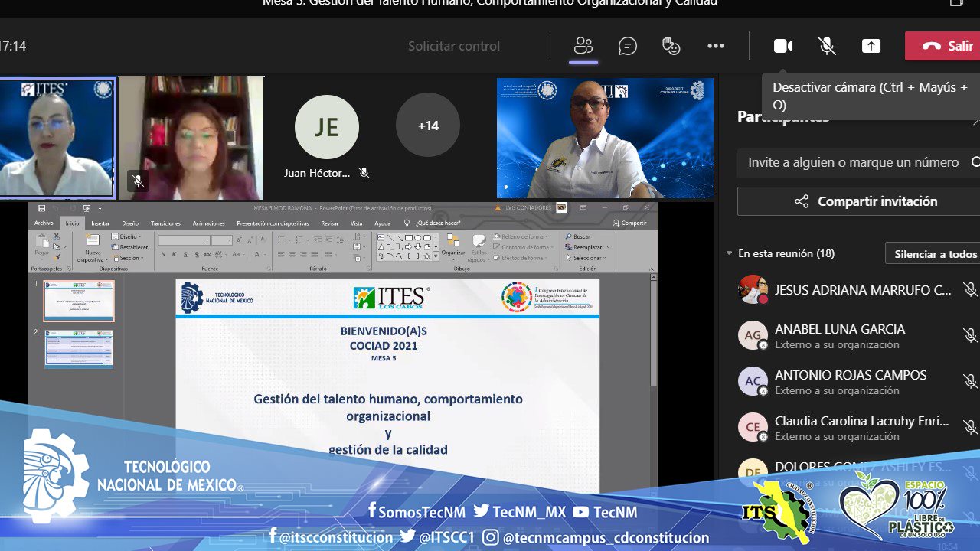Switch to the Insertar ribbon tab
Viewport: 980px width, 551px height.
100,223
